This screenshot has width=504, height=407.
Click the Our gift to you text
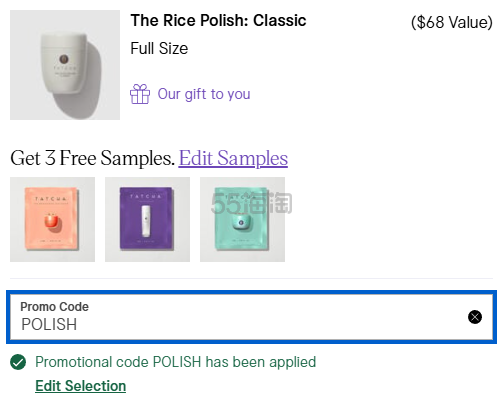[x=204, y=94]
